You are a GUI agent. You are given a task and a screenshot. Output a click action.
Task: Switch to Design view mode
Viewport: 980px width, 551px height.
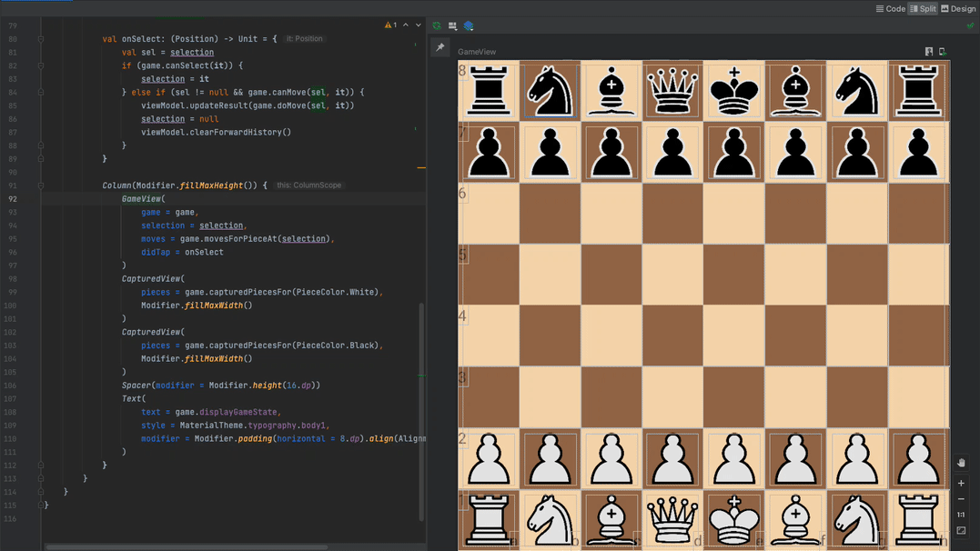click(958, 9)
